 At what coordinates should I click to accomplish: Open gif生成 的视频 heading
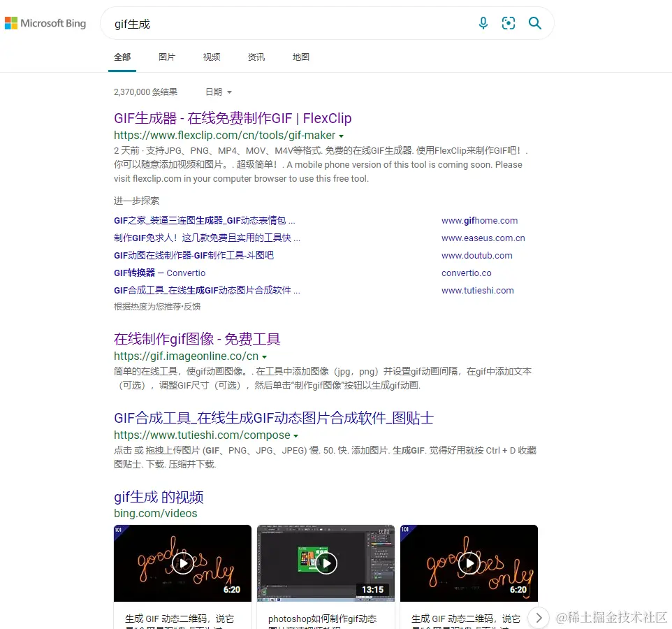tap(159, 496)
